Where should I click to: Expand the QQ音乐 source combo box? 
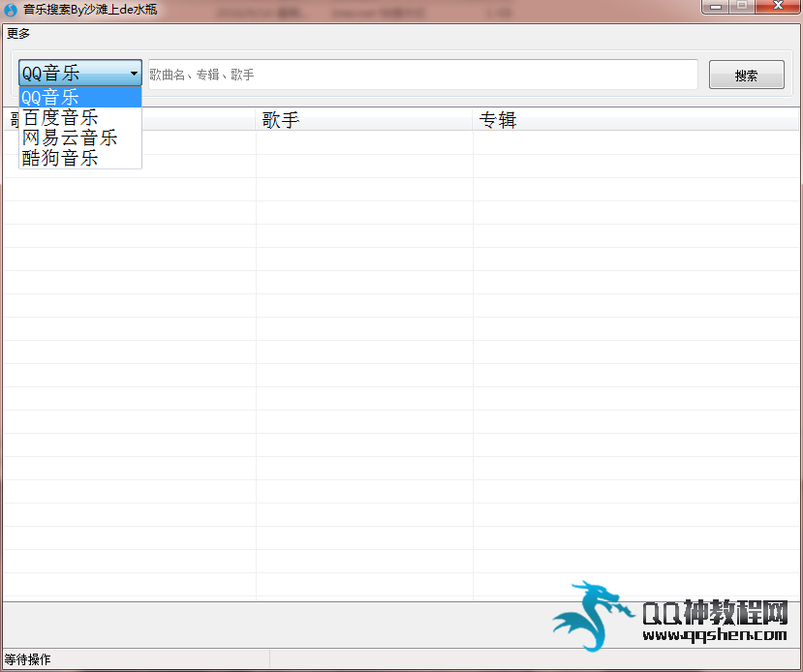pyautogui.click(x=80, y=73)
